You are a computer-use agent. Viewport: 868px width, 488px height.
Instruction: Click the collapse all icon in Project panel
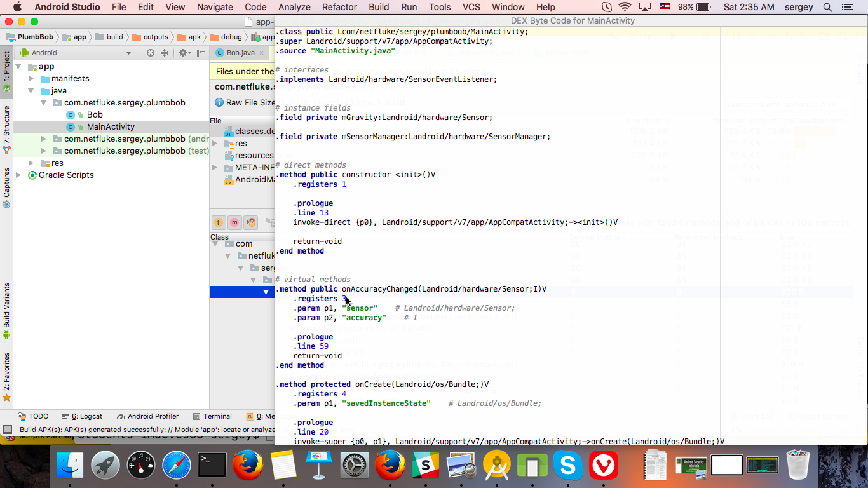(164, 53)
